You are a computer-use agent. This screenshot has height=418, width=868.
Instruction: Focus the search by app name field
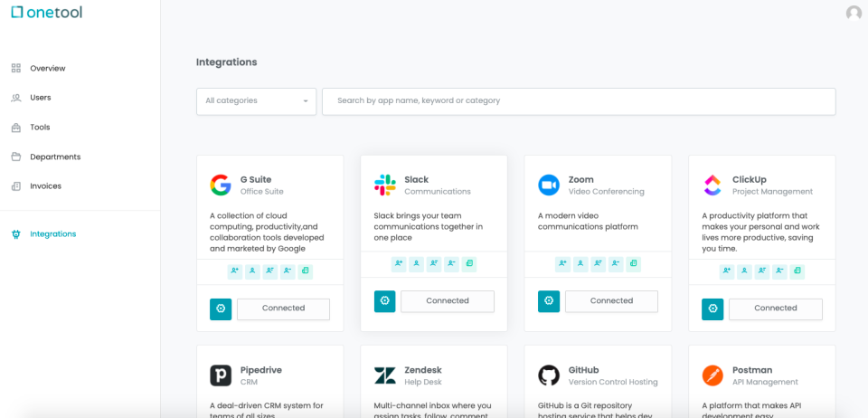579,101
